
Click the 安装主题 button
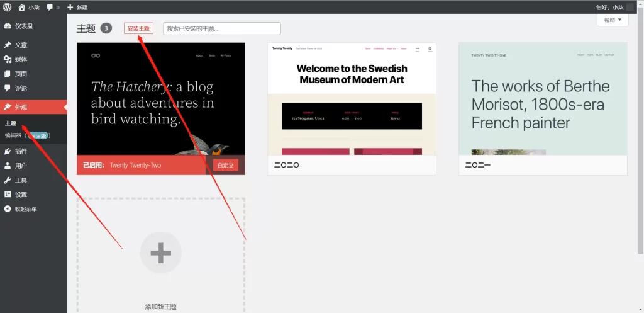click(138, 28)
